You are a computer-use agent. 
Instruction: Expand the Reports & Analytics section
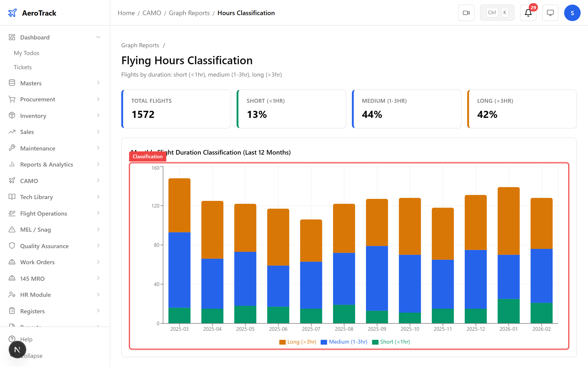click(x=98, y=164)
